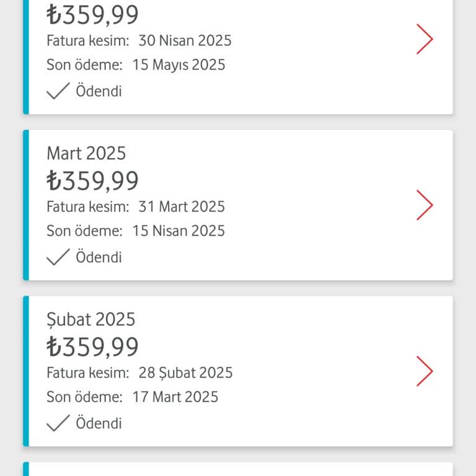
Task: Tap the Ödendi checkmark on Şubat 2025
Action: 58,423
